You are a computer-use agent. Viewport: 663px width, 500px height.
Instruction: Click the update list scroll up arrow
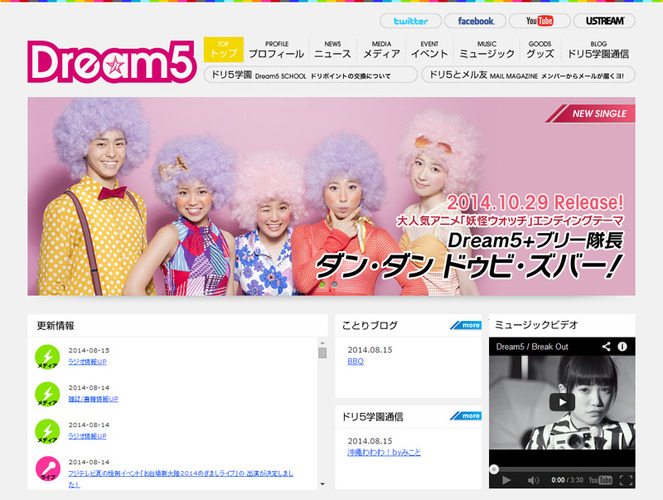point(323,343)
